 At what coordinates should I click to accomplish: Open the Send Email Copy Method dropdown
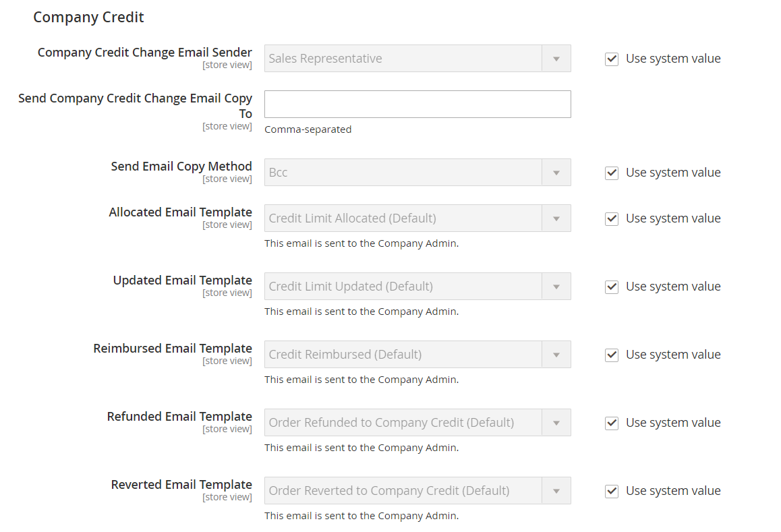click(417, 173)
